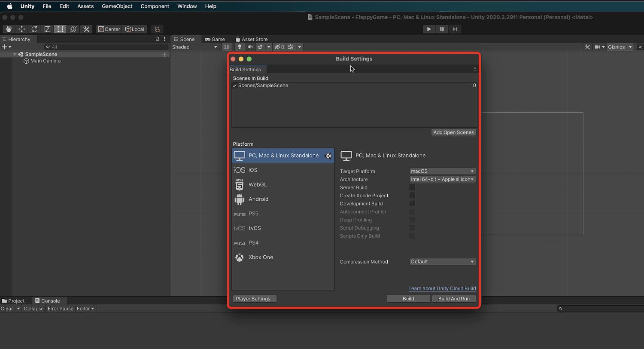
Task: Click the Step frame button
Action: coord(455,29)
